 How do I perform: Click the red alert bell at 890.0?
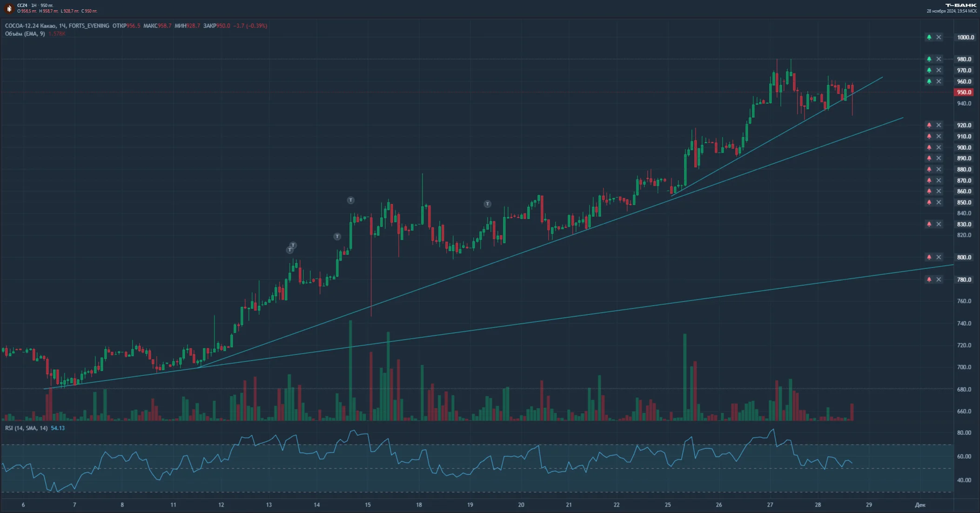929,158
